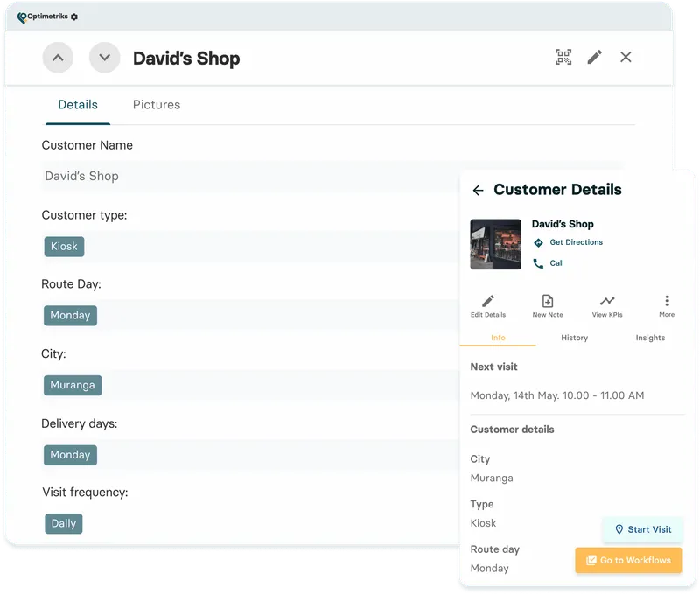
Task: Click the Get Directions link
Action: point(577,242)
